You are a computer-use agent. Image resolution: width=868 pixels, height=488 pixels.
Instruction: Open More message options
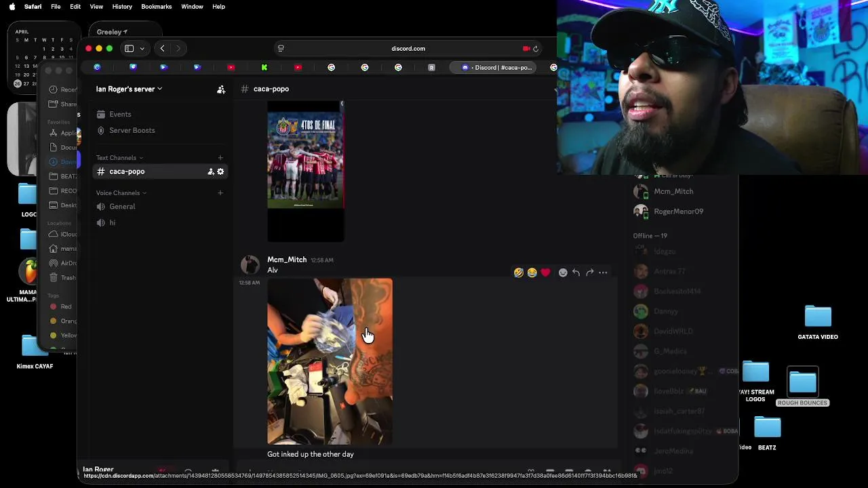pos(603,272)
